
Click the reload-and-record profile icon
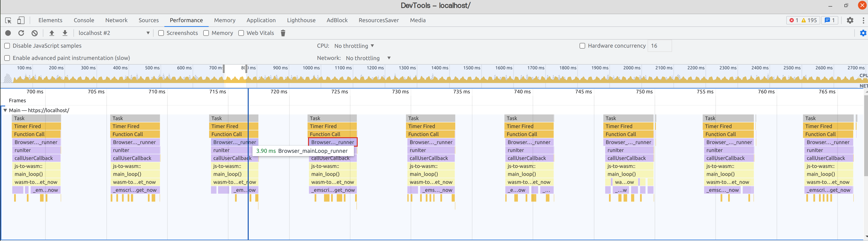point(21,33)
